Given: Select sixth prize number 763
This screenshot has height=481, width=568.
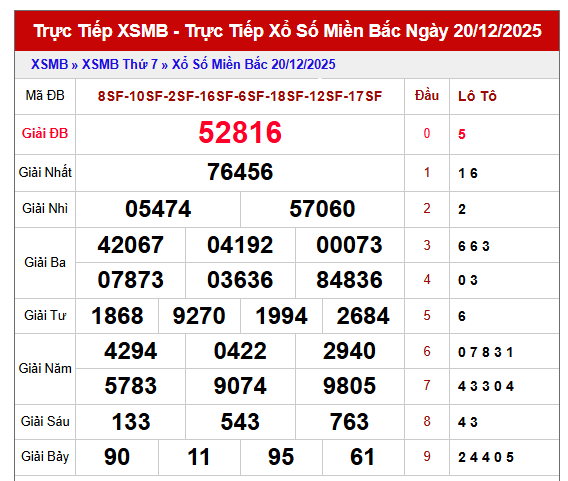Looking at the screenshot, I should (x=349, y=422).
